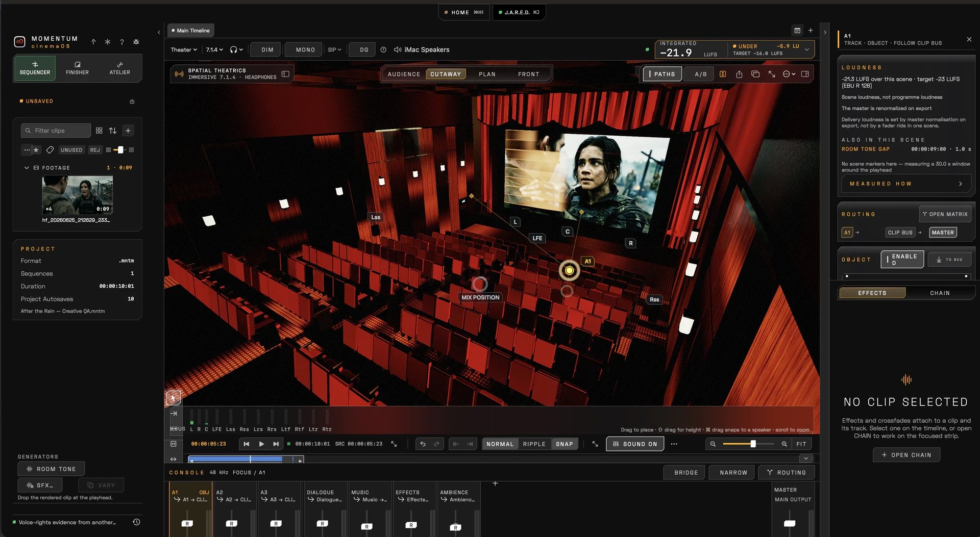Expand the loudness meter chevron
The image size is (980, 537).
pos(807,49)
